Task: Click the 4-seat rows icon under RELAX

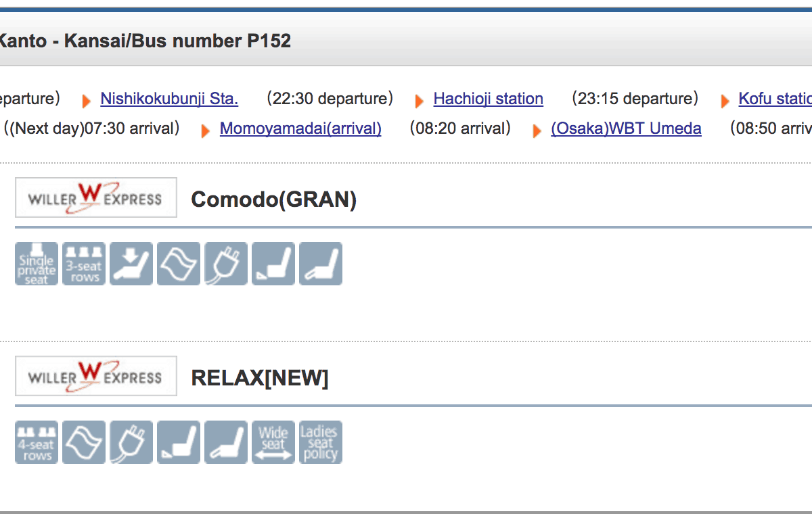Action: [x=37, y=442]
